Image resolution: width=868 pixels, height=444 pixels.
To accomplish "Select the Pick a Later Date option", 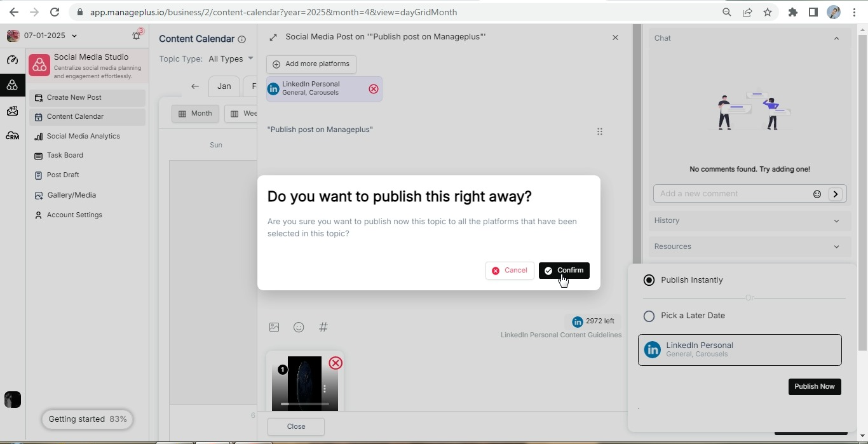I will [649, 316].
